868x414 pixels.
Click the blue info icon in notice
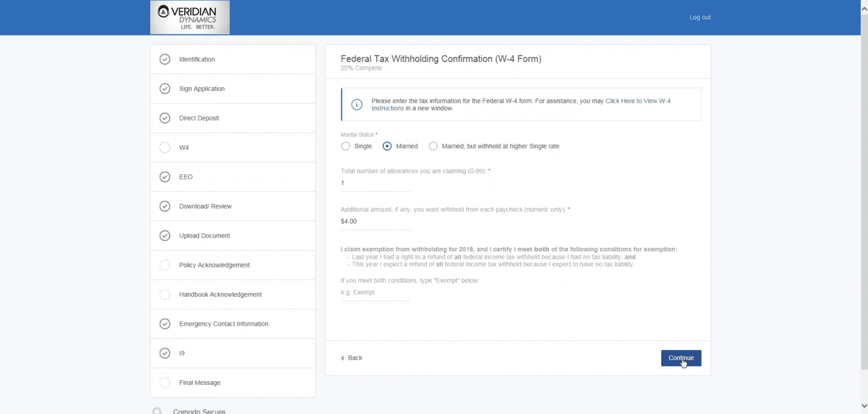[357, 105]
